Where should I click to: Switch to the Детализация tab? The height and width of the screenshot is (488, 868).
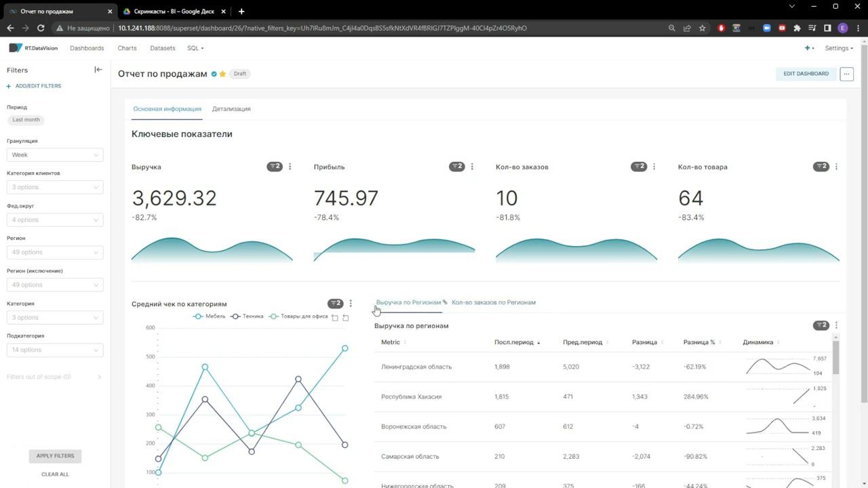point(231,108)
